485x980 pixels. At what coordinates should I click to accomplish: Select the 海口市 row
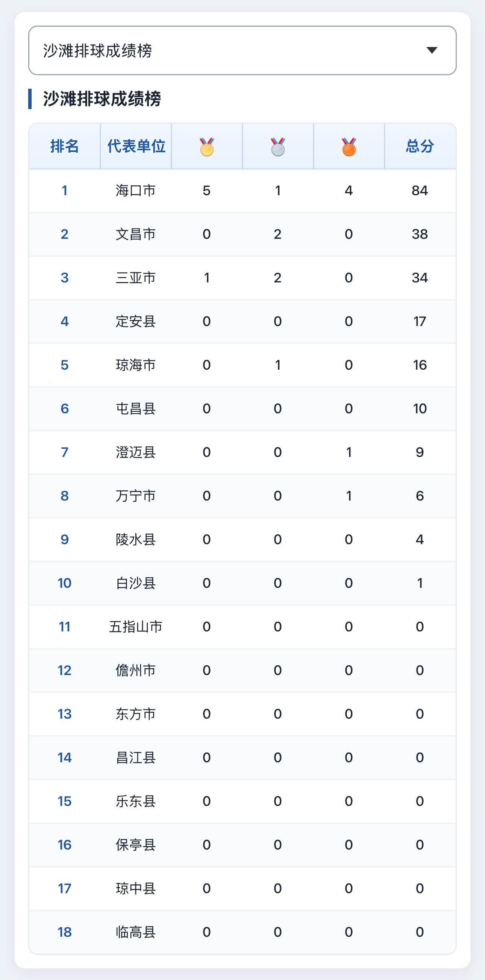pos(242,191)
